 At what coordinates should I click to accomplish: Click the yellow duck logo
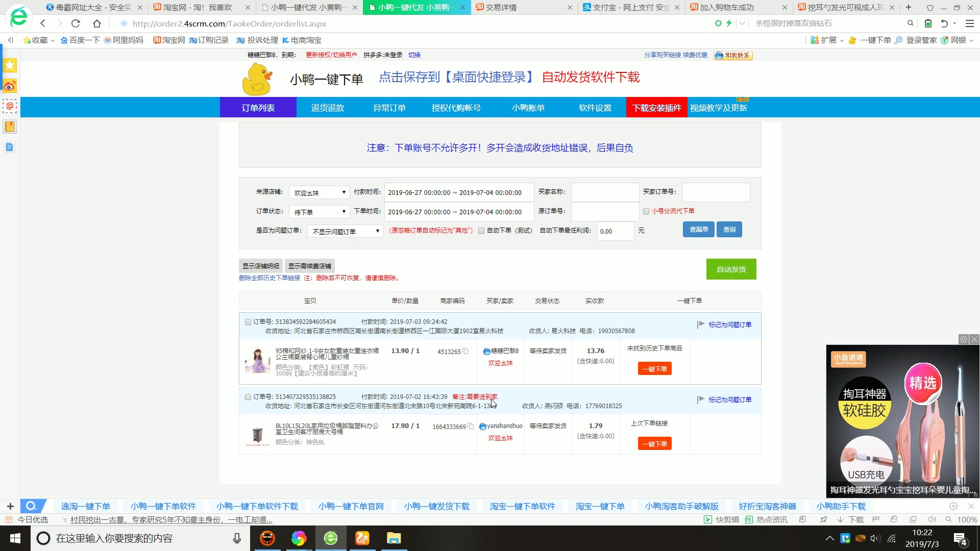(x=257, y=79)
